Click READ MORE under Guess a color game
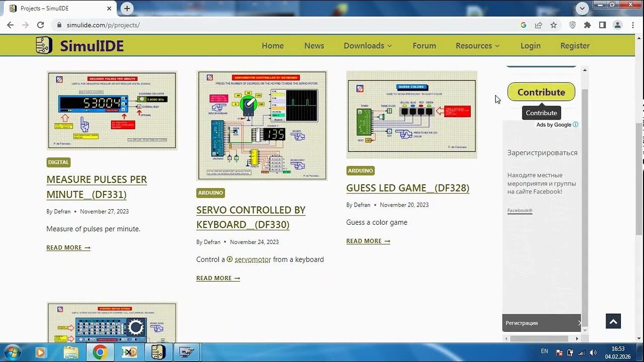This screenshot has width=644, height=362. coord(368,241)
